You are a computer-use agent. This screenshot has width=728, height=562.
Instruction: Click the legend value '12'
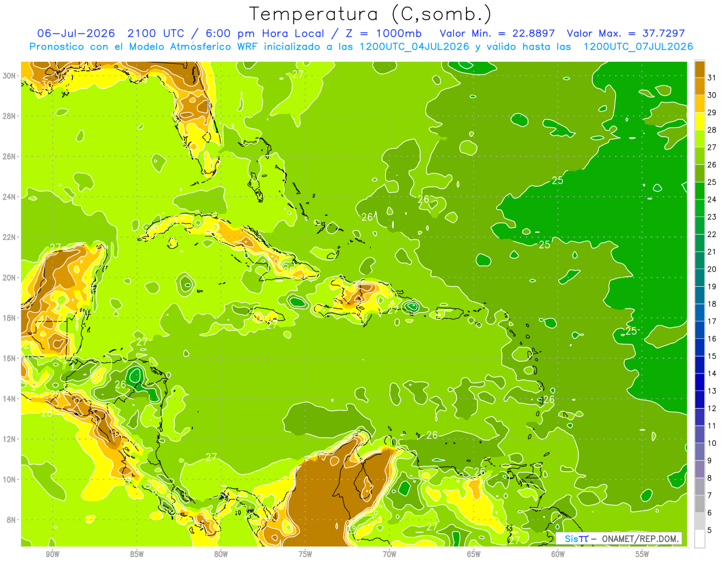pos(712,408)
